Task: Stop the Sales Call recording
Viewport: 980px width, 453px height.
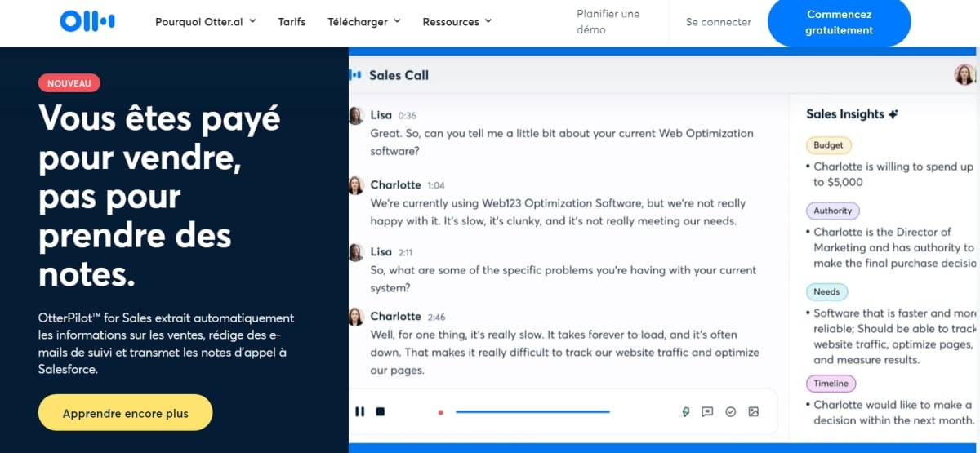Action: 381,411
